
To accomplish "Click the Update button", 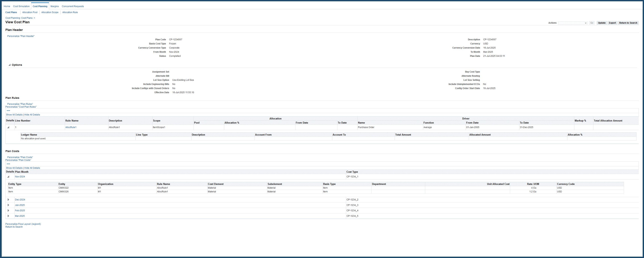I will [x=601, y=23].
